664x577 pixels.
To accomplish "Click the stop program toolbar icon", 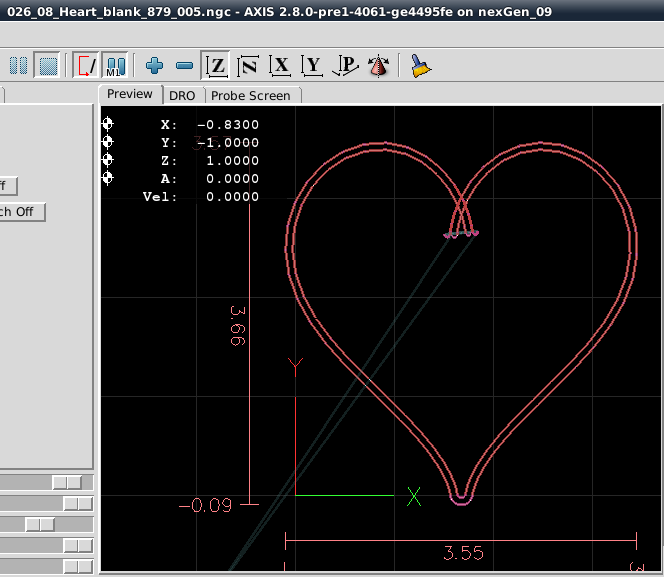I will (x=47, y=66).
